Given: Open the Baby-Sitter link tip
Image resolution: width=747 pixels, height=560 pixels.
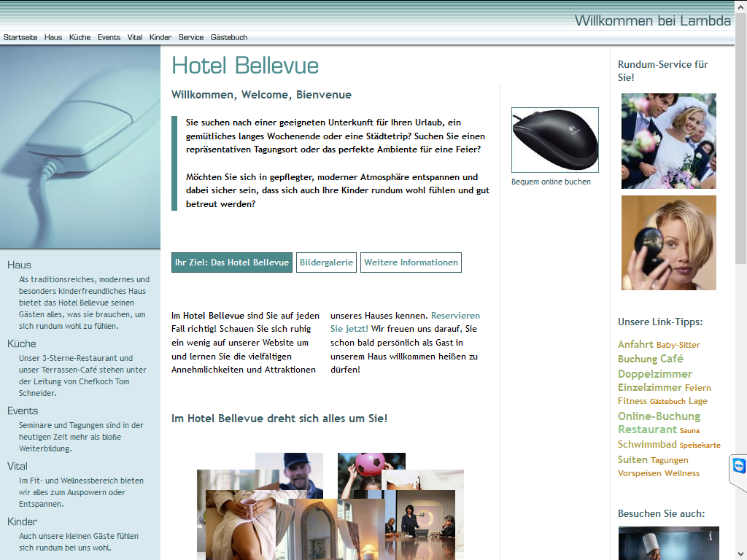Looking at the screenshot, I should 678,345.
